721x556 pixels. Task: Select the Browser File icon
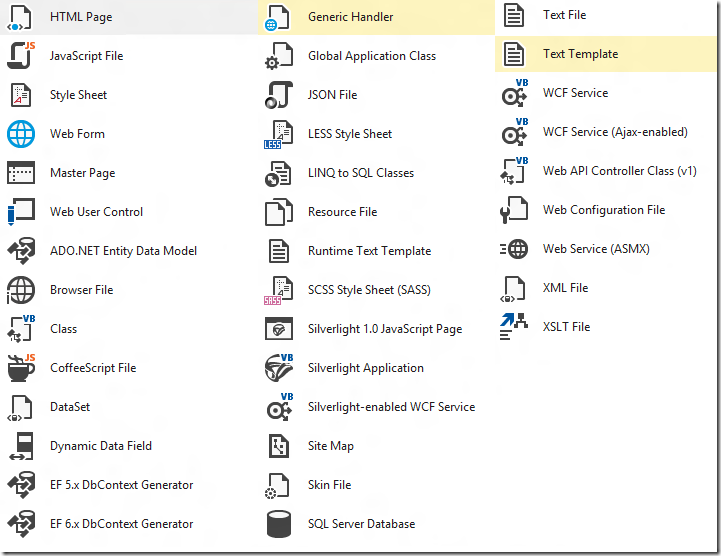[21, 290]
